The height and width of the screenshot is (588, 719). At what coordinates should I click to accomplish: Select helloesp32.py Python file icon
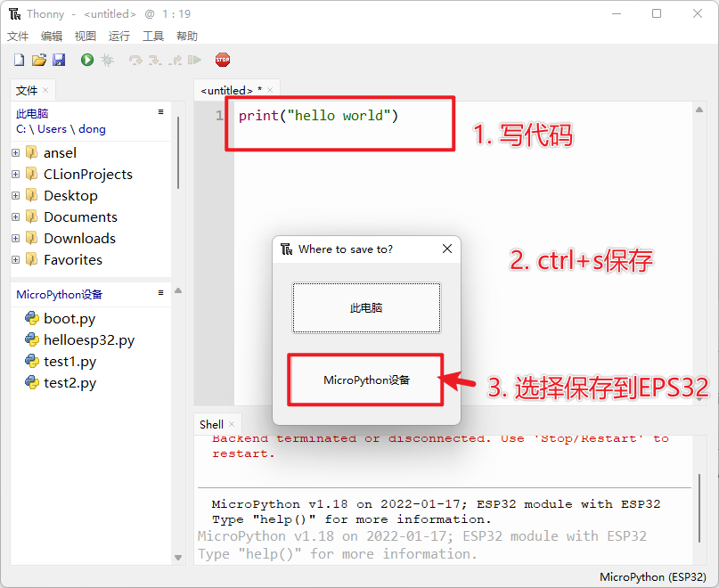(32, 339)
